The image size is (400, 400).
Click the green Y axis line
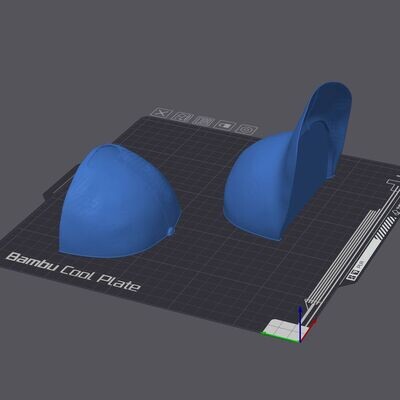(x=281, y=337)
